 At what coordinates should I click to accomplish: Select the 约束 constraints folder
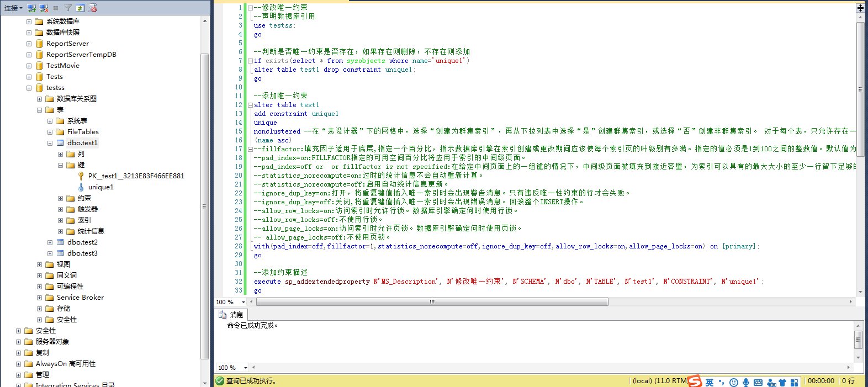[84, 198]
